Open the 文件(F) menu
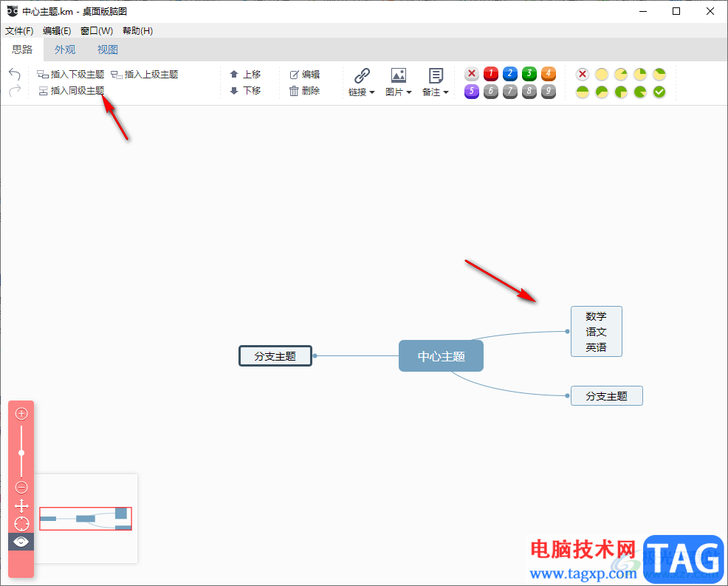The height and width of the screenshot is (586, 728). click(19, 31)
